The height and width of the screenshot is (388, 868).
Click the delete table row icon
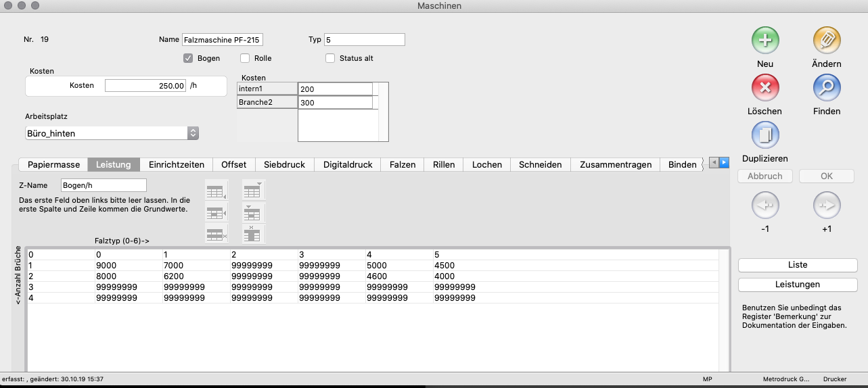[216, 234]
